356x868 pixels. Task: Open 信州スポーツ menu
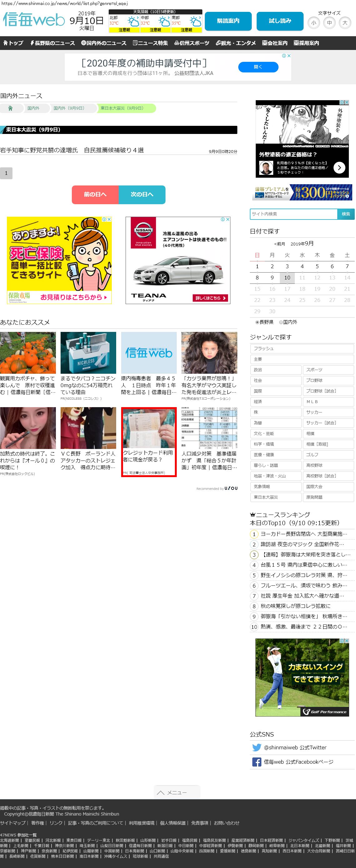click(192, 43)
